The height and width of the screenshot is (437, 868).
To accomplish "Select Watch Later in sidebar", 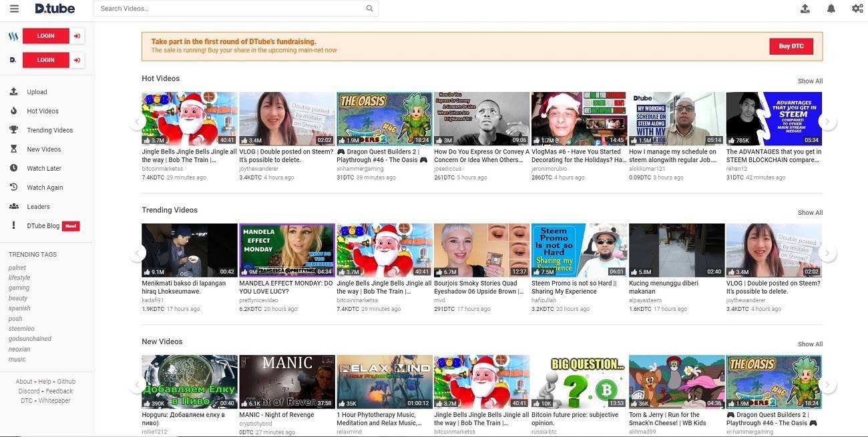I will click(x=44, y=168).
